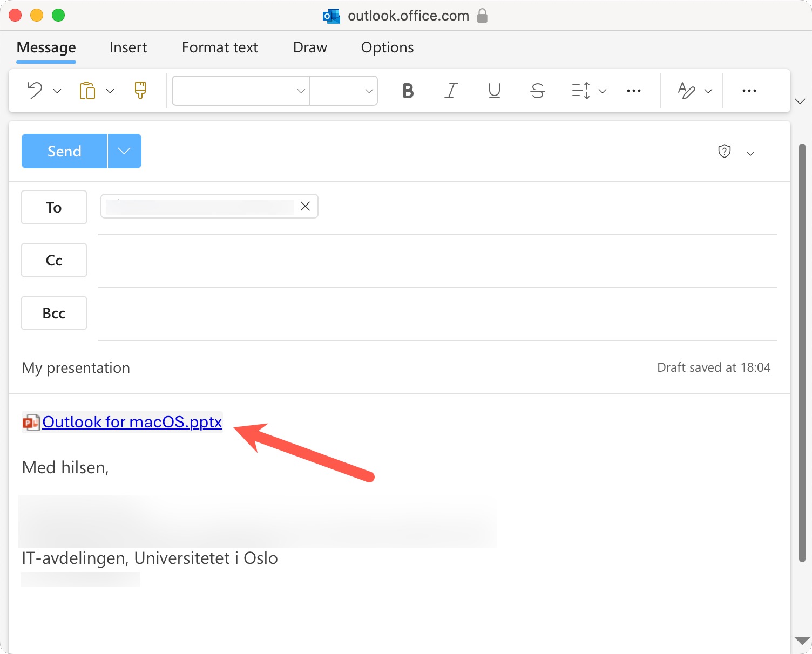Open the Insert tab

point(128,47)
